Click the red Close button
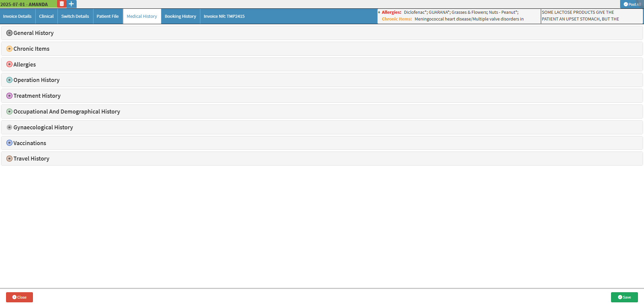644x305 pixels. click(19, 297)
